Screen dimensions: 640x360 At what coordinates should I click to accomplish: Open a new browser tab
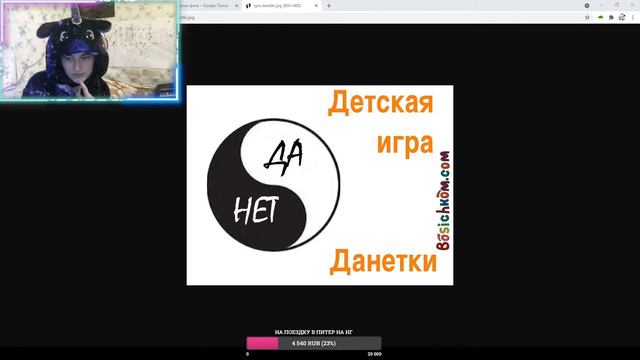pos(329,6)
